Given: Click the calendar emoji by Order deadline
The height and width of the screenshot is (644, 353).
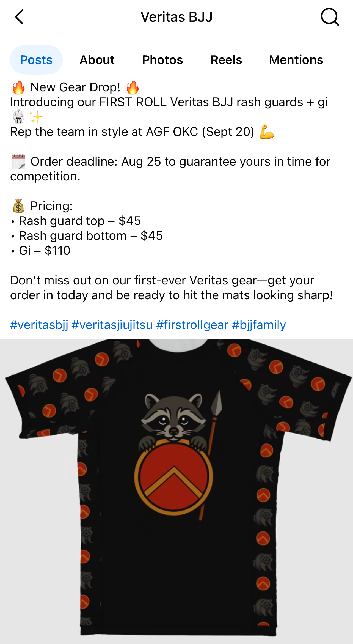Looking at the screenshot, I should [18, 161].
